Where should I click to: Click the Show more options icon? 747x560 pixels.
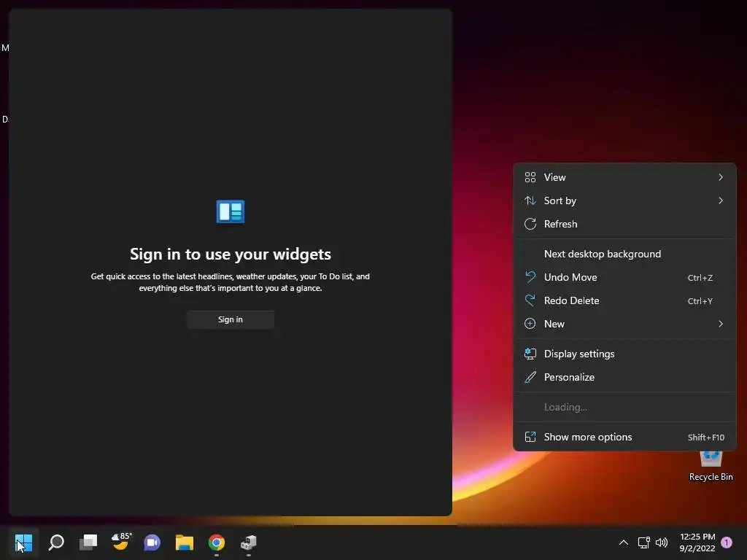530,437
